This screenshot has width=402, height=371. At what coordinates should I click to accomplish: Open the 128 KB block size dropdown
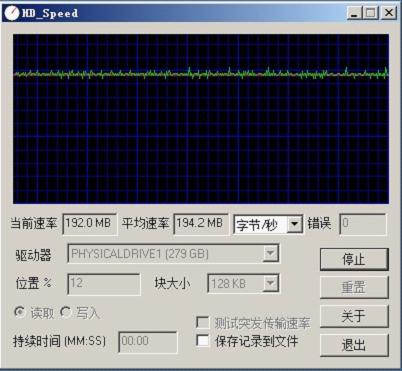click(270, 284)
